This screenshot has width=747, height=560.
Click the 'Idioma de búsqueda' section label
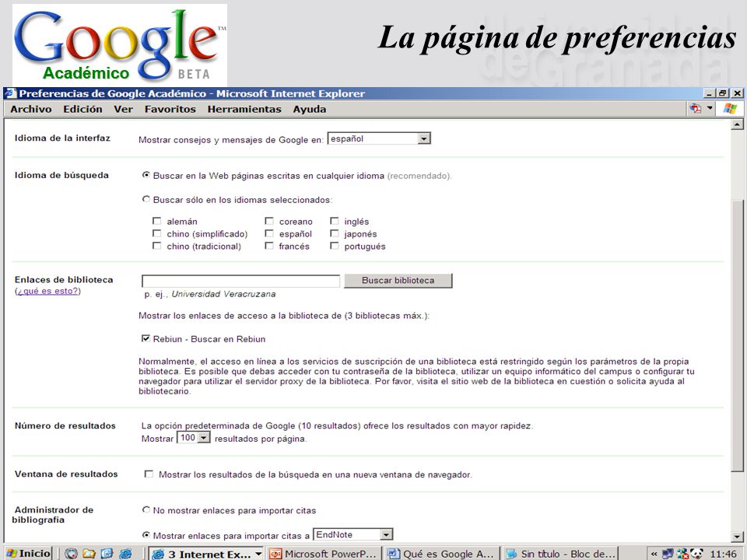pos(61,175)
